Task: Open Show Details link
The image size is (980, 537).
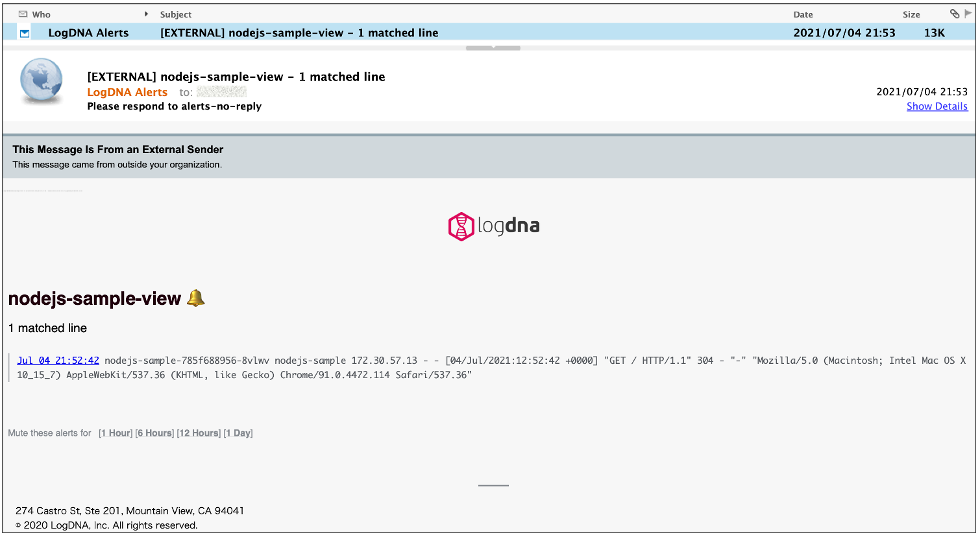Action: click(937, 106)
